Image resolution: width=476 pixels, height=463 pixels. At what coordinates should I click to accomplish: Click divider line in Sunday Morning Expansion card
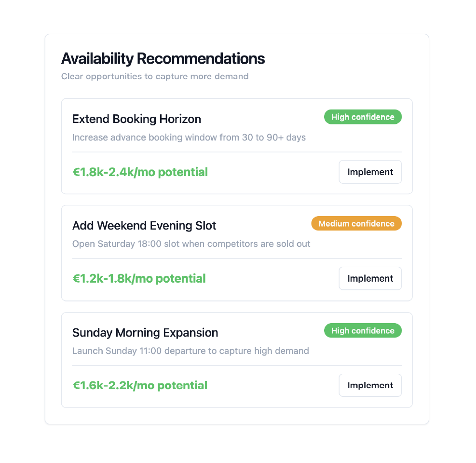point(236,366)
